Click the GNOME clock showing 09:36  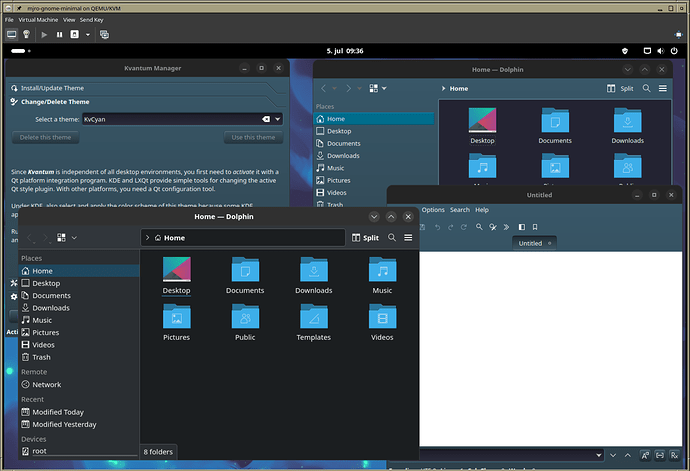pos(345,51)
